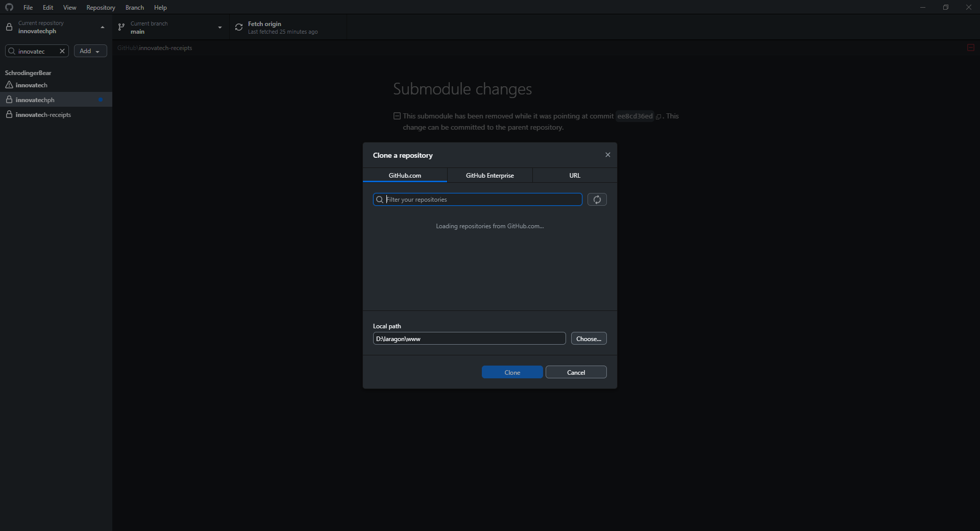Click the Local path input field
Screen dimensions: 980x531
469,339
